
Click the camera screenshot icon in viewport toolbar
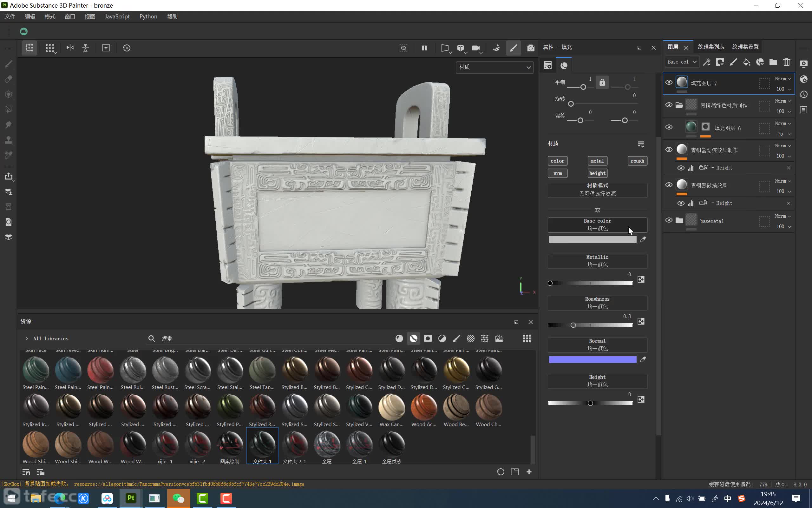pos(530,48)
